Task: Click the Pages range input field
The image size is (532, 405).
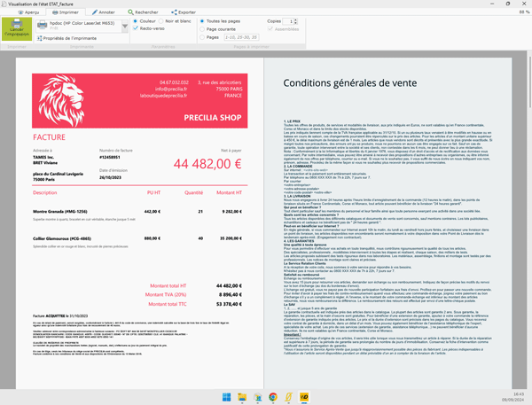Action: click(x=243, y=36)
